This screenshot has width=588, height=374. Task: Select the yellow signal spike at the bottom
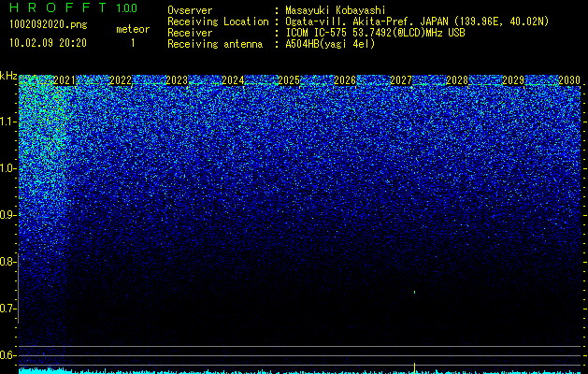click(x=414, y=367)
